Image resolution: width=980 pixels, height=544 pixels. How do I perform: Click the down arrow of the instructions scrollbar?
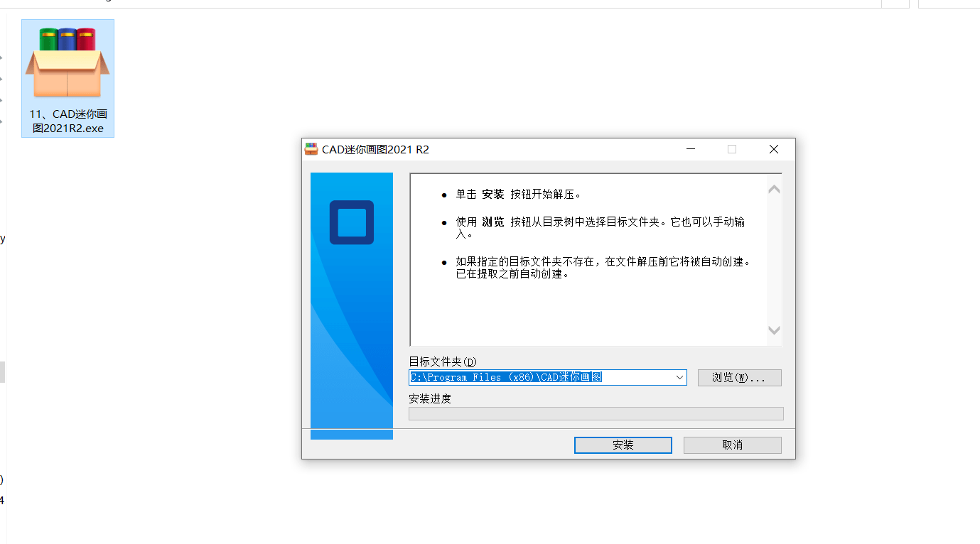(x=774, y=330)
